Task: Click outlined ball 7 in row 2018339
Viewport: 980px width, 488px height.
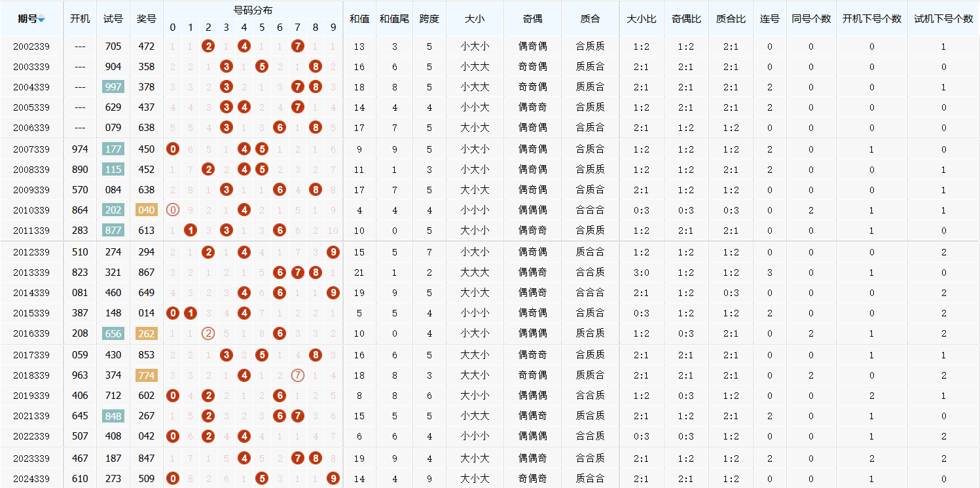Action: point(297,375)
